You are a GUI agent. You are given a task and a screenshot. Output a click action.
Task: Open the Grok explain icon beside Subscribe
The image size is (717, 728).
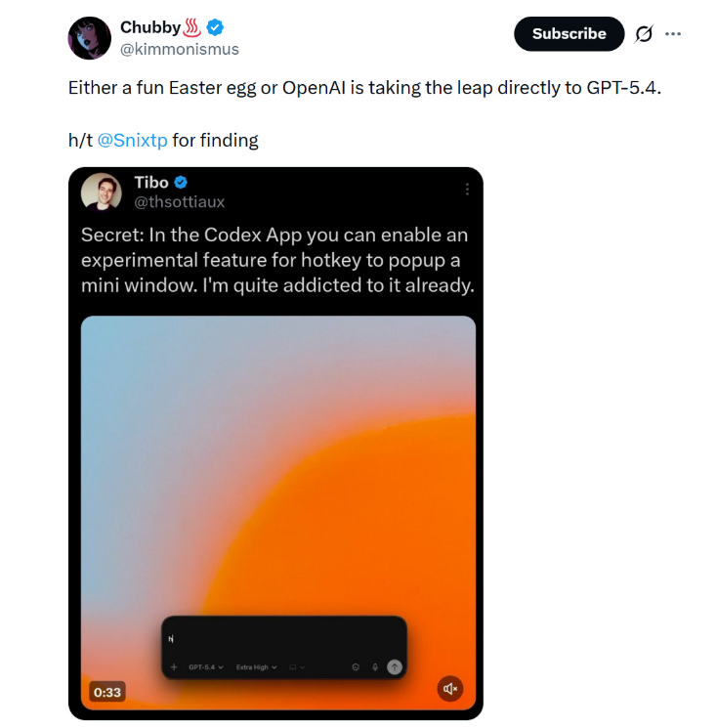pyautogui.click(x=643, y=34)
